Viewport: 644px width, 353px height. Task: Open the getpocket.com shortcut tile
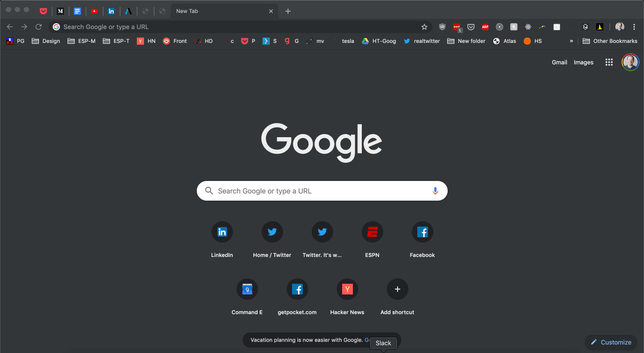pyautogui.click(x=297, y=297)
